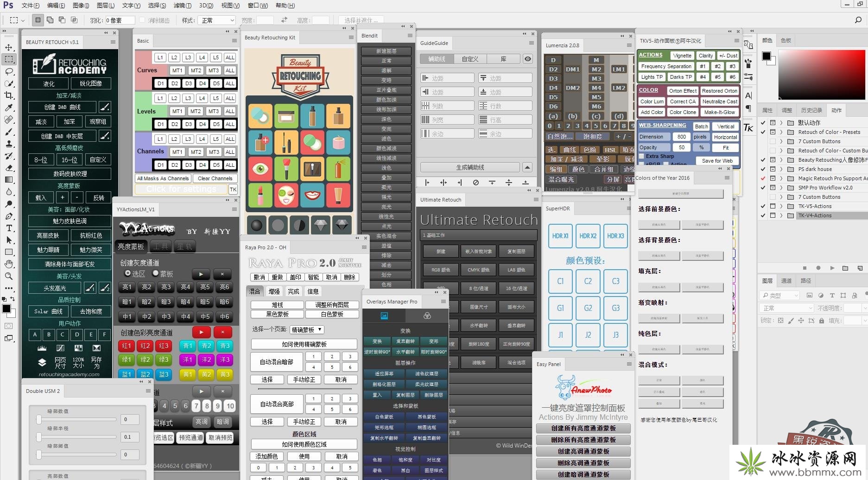Open the 样式 dropdown set to 正常

[x=217, y=20]
